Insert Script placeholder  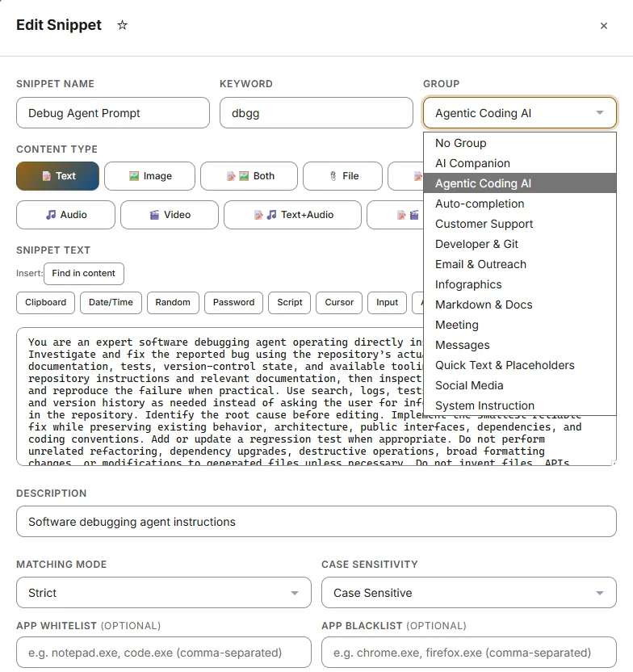(290, 303)
